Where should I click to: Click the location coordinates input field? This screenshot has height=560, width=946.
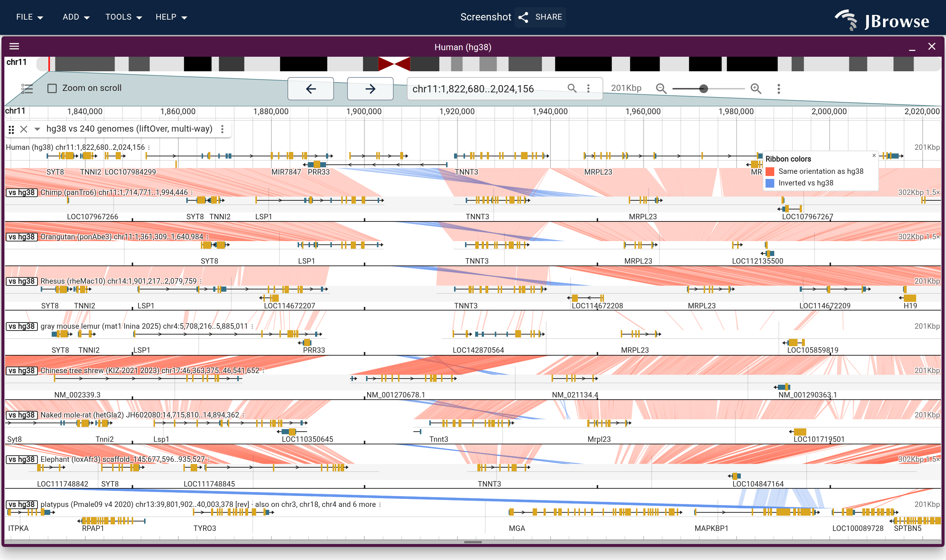coord(487,89)
